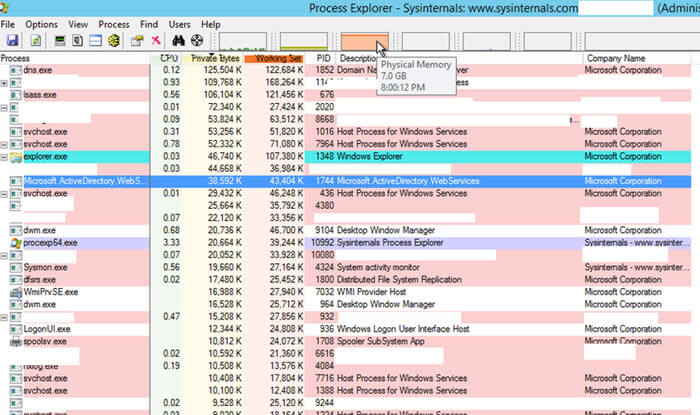Click the red X Kill Process icon
Image resolution: width=700 pixels, height=415 pixels.
click(x=156, y=41)
